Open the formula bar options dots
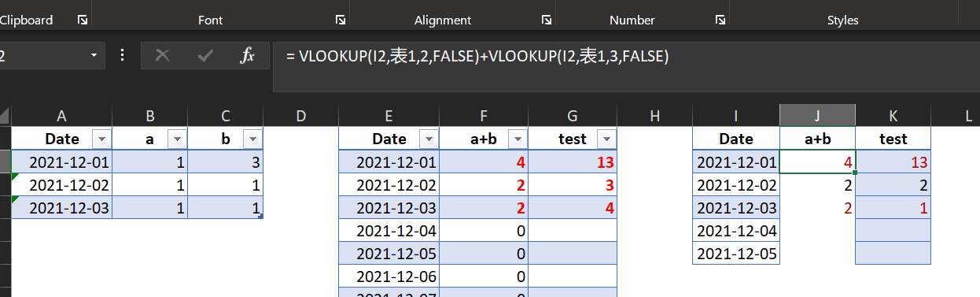 click(x=122, y=56)
